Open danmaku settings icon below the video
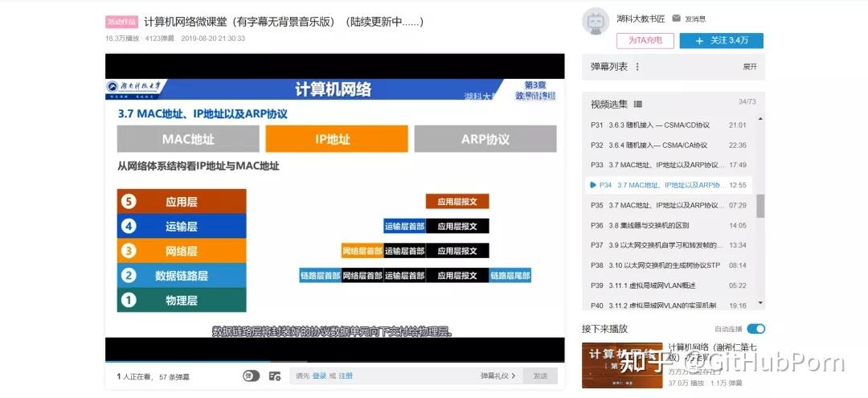Viewport: 868px width, 398px height. 275,375
